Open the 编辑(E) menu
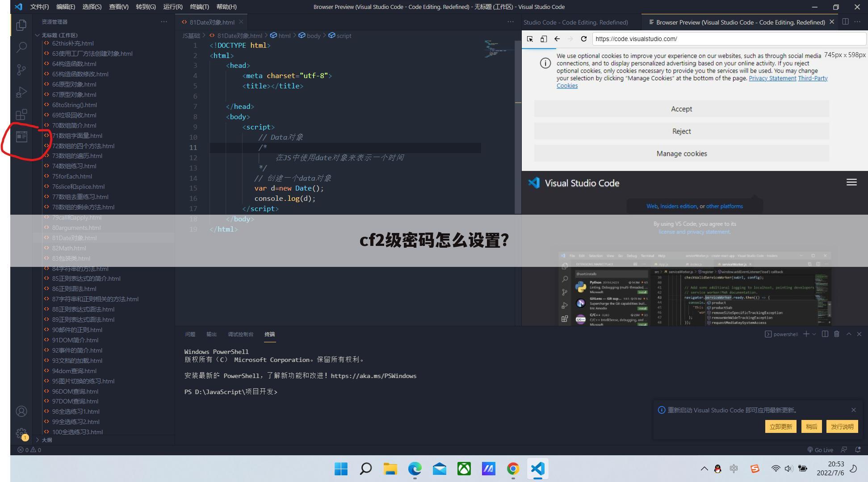This screenshot has width=868, height=482. [x=66, y=7]
